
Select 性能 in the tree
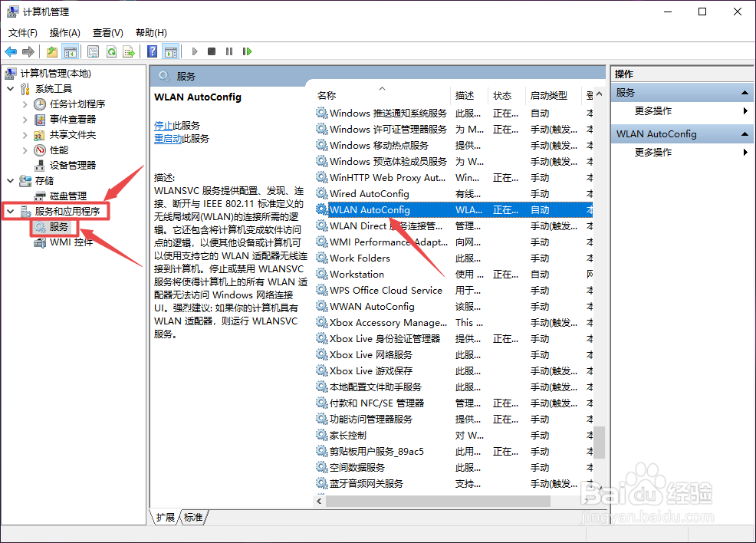59,150
